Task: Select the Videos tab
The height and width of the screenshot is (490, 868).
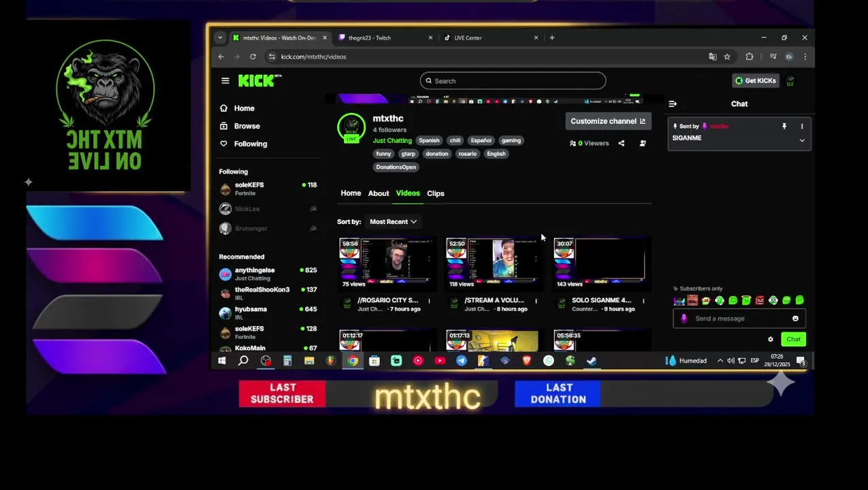Action: (408, 193)
